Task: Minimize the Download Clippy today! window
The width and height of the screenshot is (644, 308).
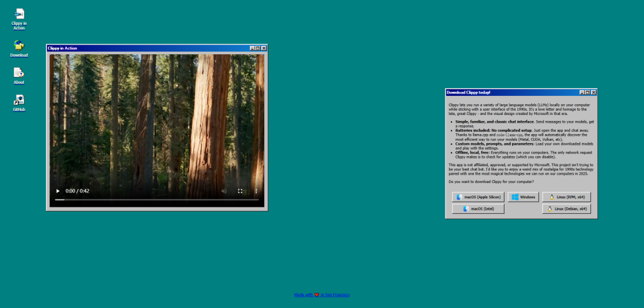Action: [582, 93]
